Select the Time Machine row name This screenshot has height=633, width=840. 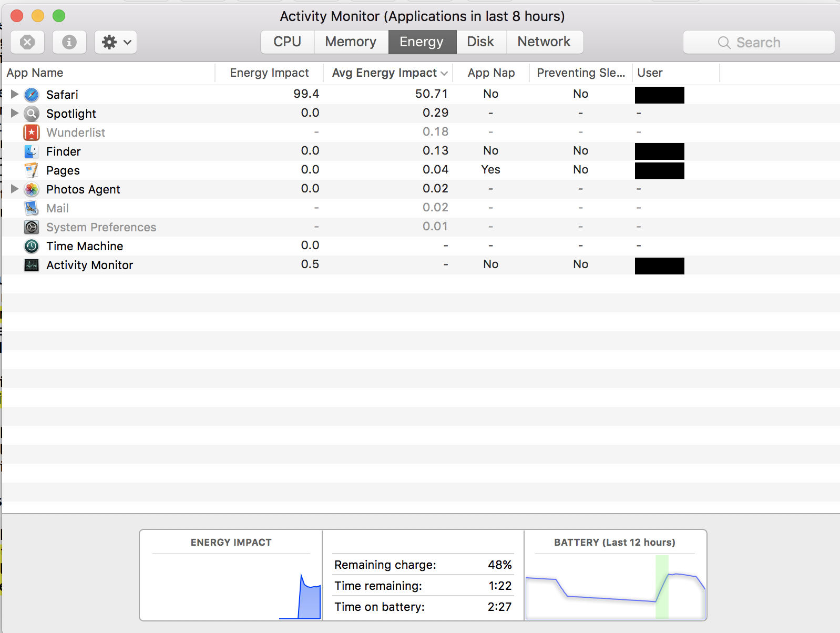85,246
